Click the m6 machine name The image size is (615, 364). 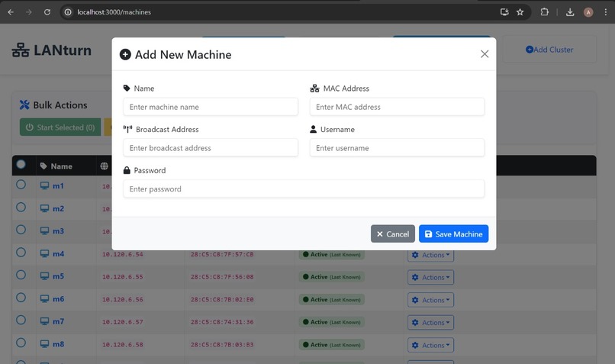(x=58, y=299)
